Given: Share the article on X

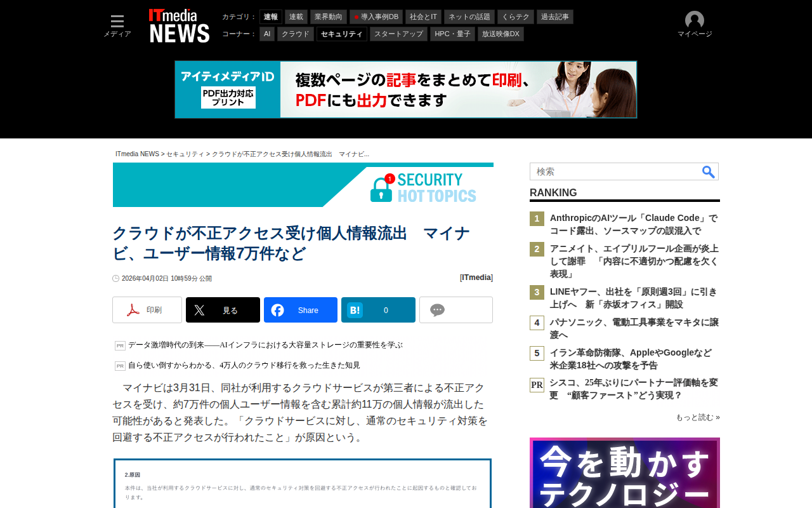Looking at the screenshot, I should pos(223,310).
